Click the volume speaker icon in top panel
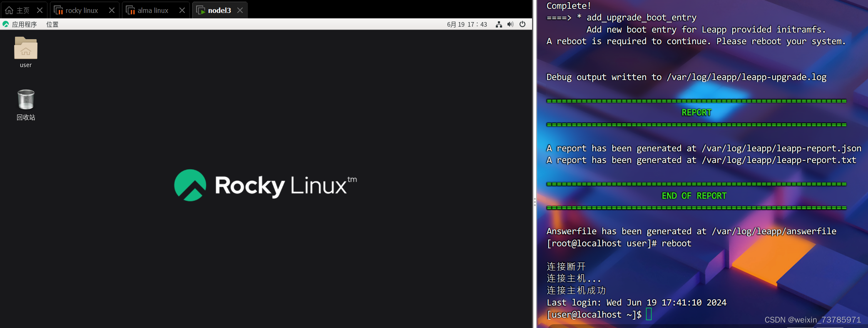 (510, 25)
